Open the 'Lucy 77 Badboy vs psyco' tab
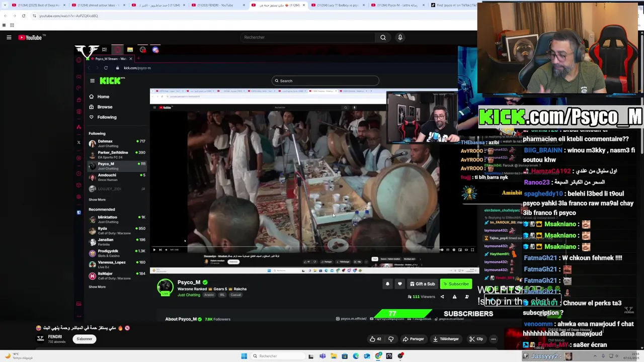Viewport: 644px width, 362px height. point(337,5)
